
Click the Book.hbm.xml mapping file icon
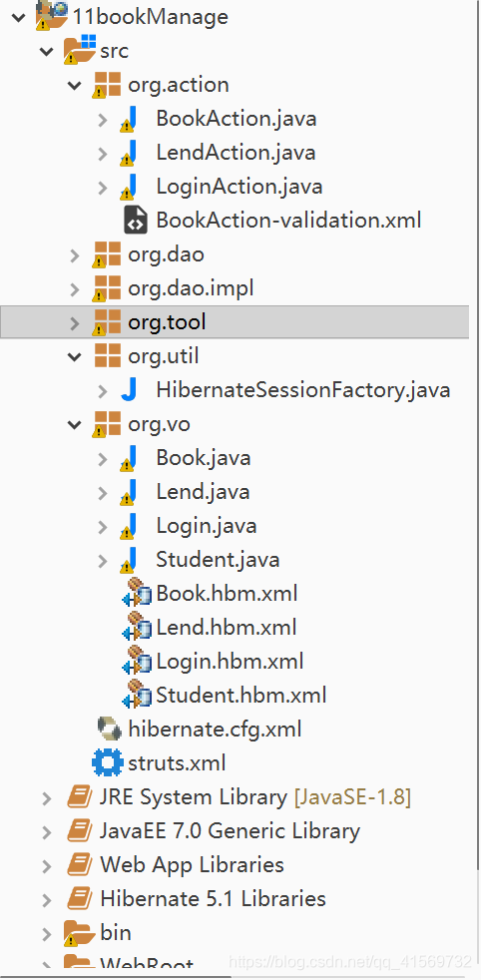pos(136,593)
